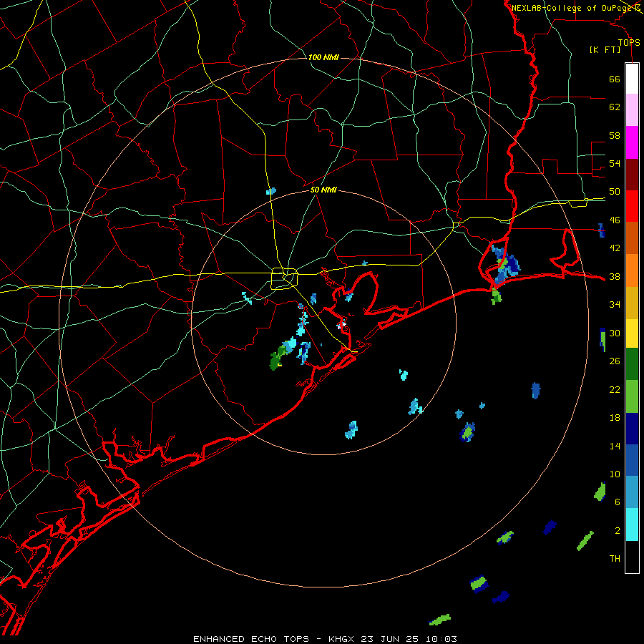
Task: Click the light pink swatch on the color scale
Action: (632, 110)
